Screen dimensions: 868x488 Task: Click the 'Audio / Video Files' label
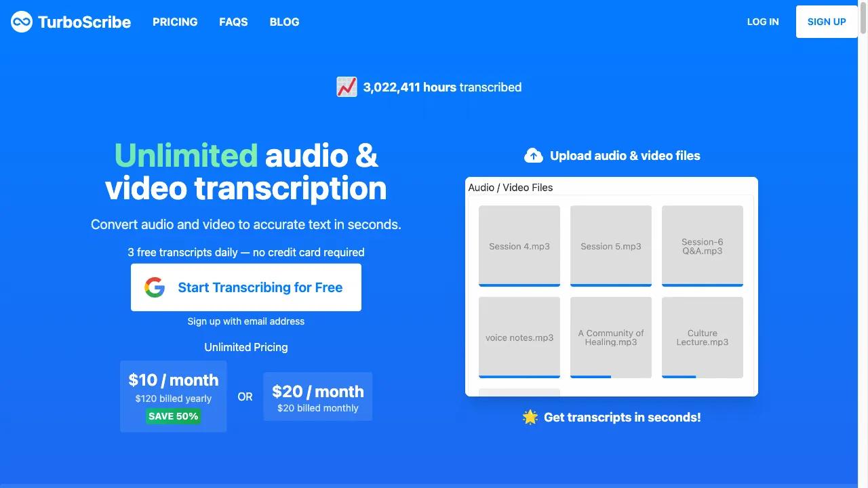pyautogui.click(x=511, y=187)
